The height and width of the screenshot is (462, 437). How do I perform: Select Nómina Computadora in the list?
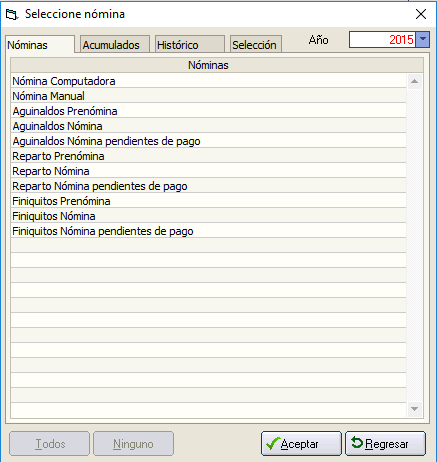(x=208, y=81)
